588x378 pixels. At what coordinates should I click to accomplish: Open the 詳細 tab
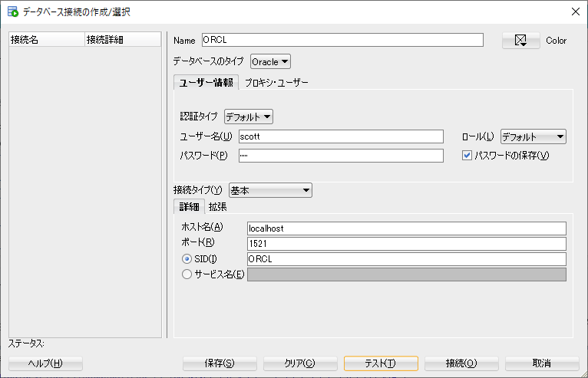tap(189, 207)
